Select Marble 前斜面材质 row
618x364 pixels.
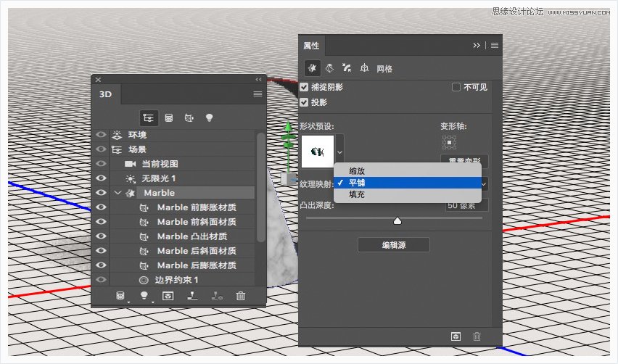pyautogui.click(x=183, y=222)
